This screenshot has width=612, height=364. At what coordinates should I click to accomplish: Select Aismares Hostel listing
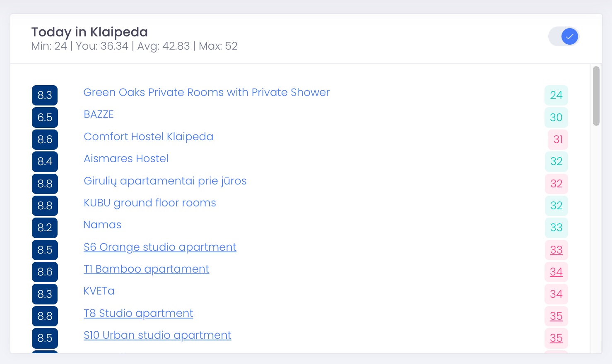126,158
